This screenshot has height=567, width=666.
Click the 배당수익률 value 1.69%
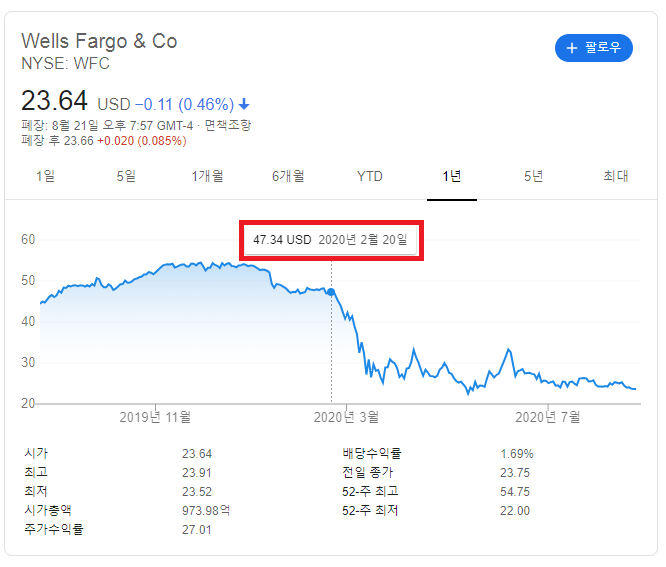click(x=516, y=454)
